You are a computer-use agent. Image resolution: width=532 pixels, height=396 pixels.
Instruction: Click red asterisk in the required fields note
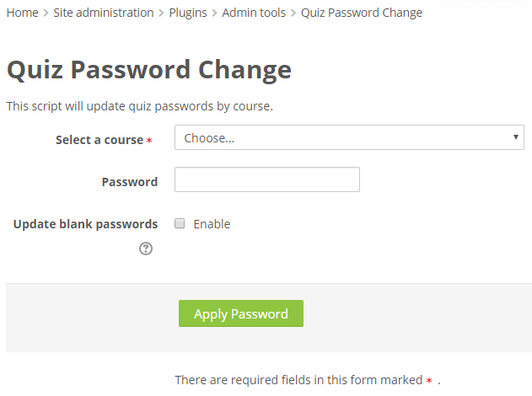pyautogui.click(x=429, y=380)
